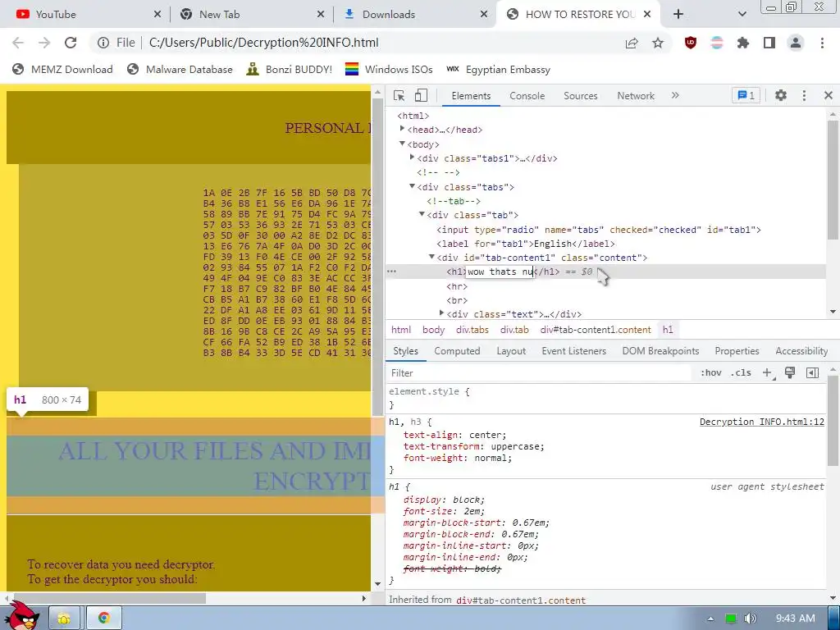Select the inspect element picker icon

point(399,95)
